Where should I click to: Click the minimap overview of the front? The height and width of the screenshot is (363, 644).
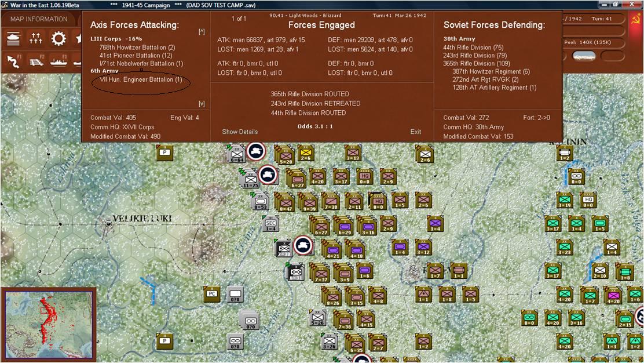[49, 325]
